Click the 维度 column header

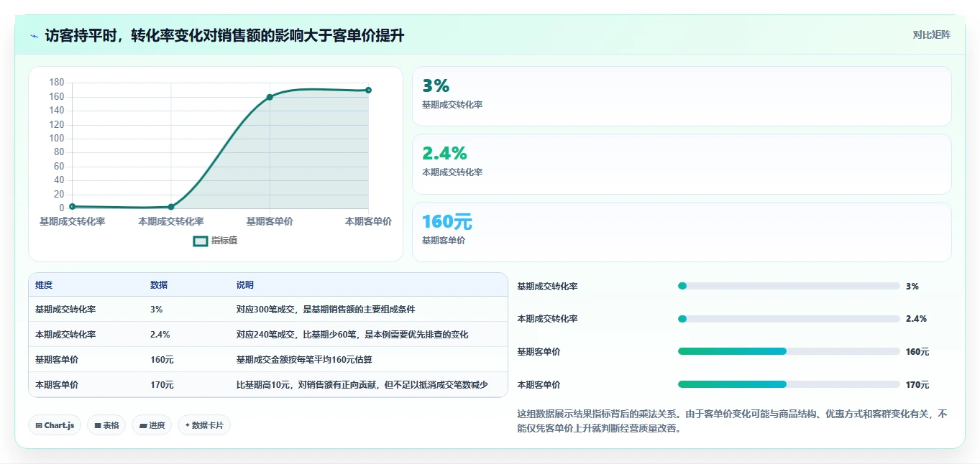click(x=44, y=285)
